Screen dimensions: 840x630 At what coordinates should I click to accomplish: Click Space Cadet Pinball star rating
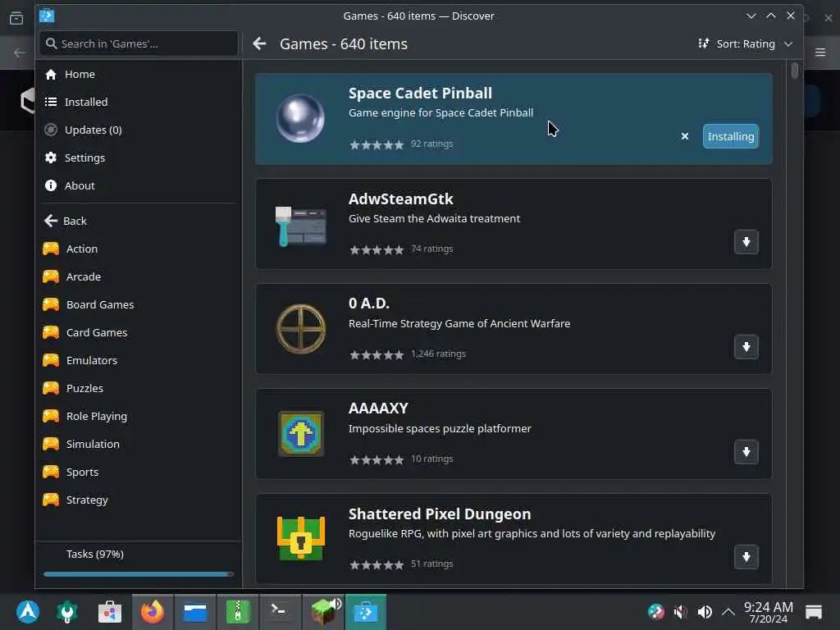376,144
